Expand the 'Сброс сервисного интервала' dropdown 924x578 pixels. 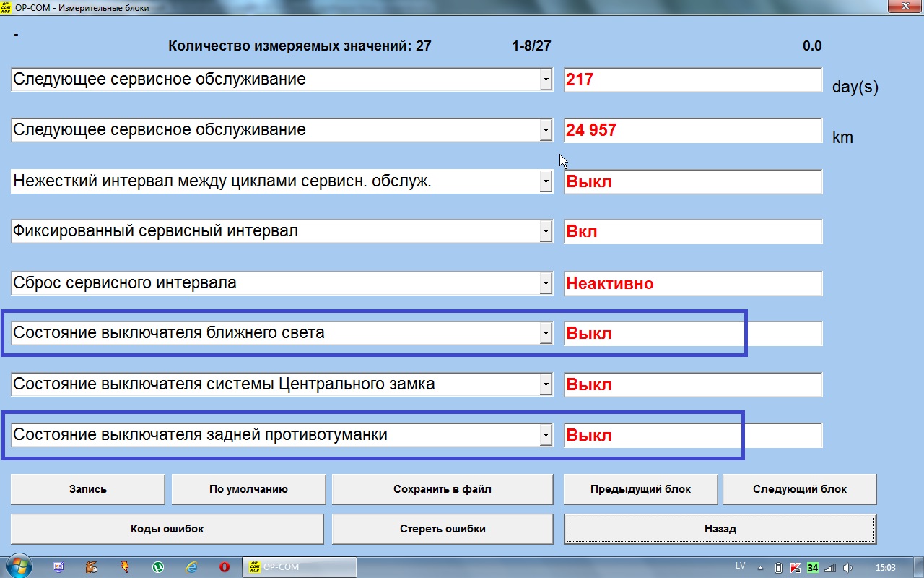pyautogui.click(x=546, y=283)
